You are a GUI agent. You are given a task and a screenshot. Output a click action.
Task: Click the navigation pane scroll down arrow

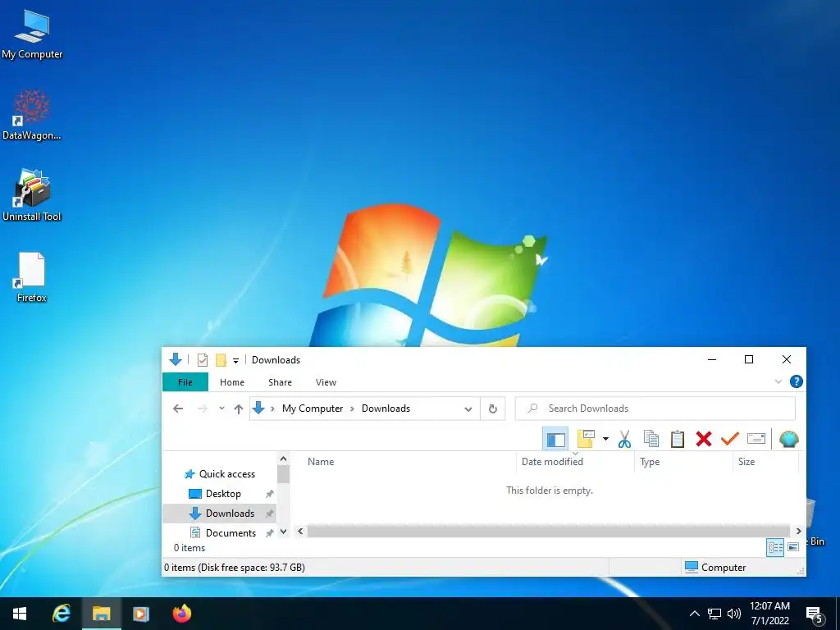click(x=283, y=532)
